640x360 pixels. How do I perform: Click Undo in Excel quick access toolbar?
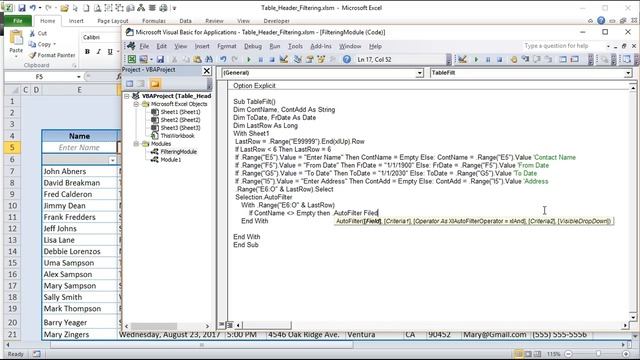(33, 8)
